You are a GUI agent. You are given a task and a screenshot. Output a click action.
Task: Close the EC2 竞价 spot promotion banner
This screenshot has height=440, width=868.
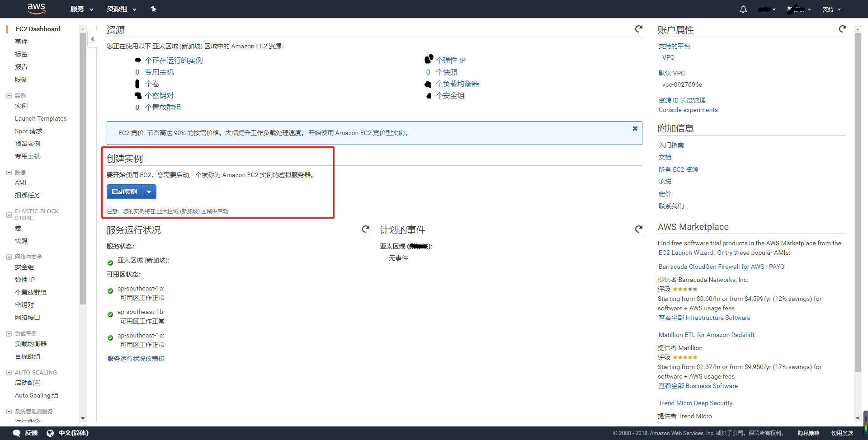[x=635, y=129]
